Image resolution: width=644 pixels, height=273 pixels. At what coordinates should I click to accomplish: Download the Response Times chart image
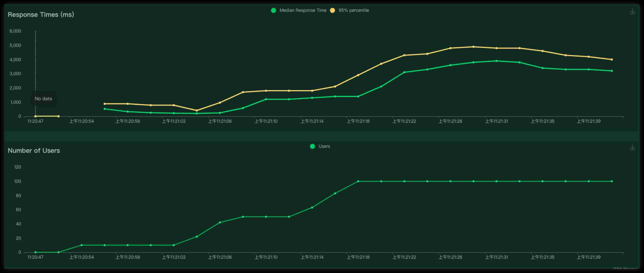click(x=632, y=12)
